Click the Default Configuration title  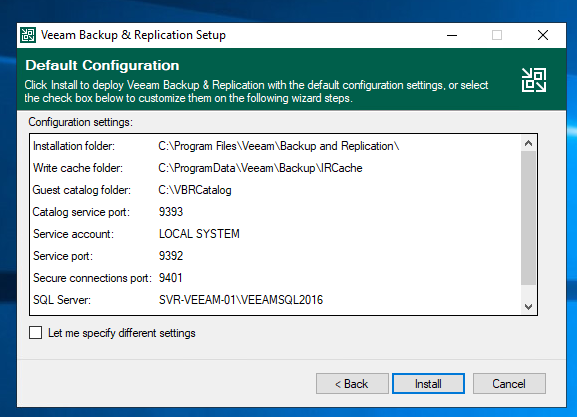102,66
